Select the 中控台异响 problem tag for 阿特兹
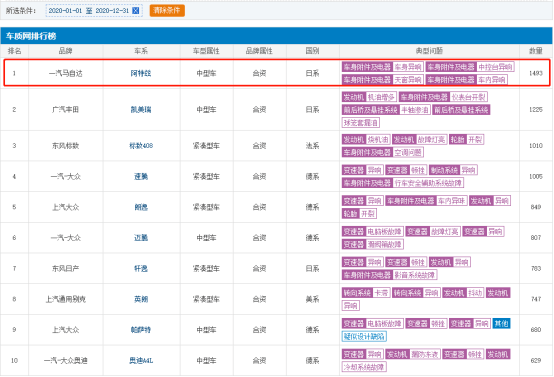Viewport: 554px width, 377px height. point(495,67)
